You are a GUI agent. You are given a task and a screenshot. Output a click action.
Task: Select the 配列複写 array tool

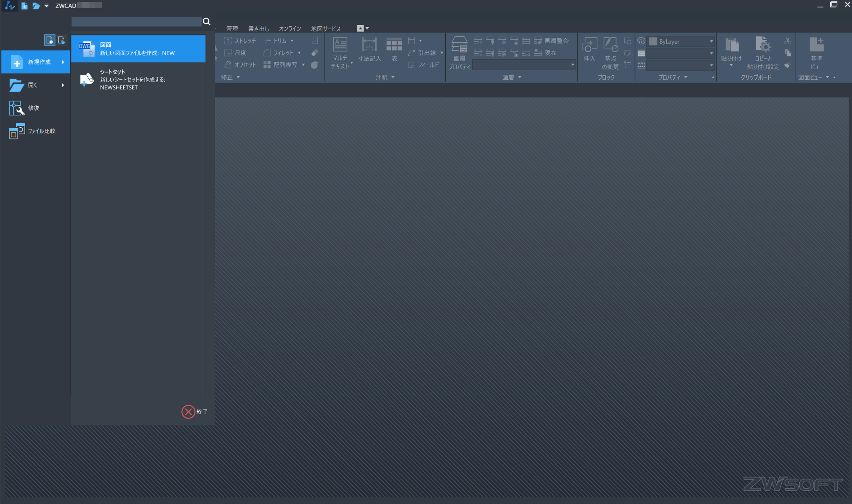281,65
